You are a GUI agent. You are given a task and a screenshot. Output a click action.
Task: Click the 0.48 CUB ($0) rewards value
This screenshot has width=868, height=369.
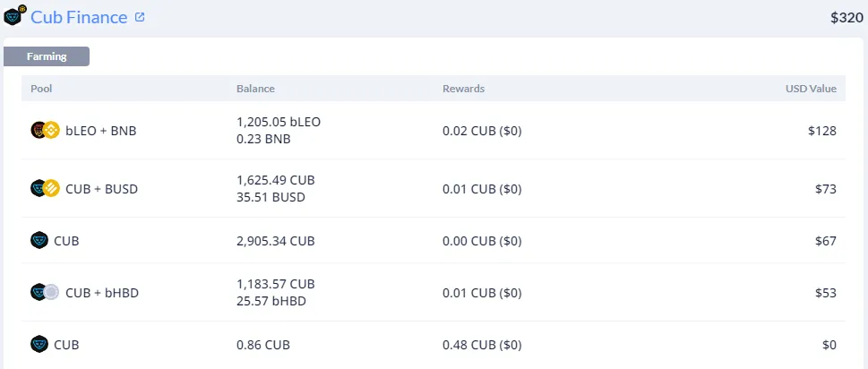coord(482,345)
